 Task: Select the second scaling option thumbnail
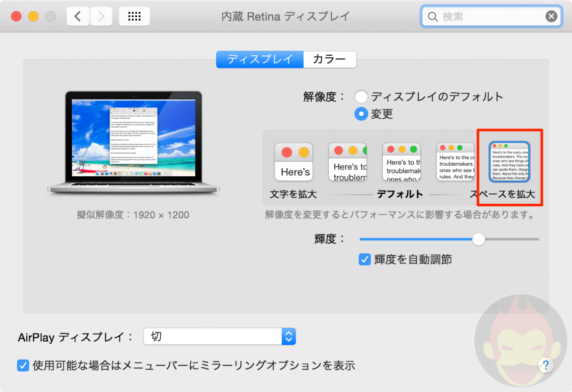[347, 162]
